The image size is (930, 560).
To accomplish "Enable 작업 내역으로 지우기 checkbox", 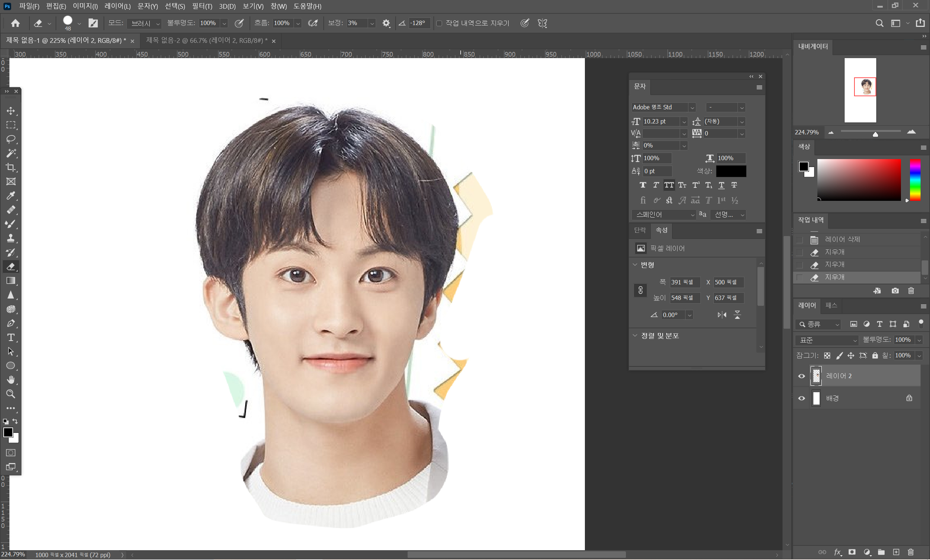I will [x=439, y=23].
